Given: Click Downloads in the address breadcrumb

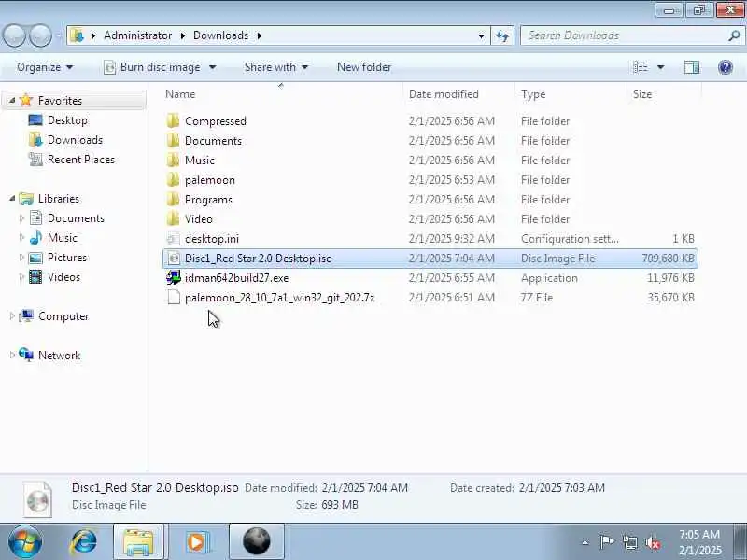Looking at the screenshot, I should point(220,35).
